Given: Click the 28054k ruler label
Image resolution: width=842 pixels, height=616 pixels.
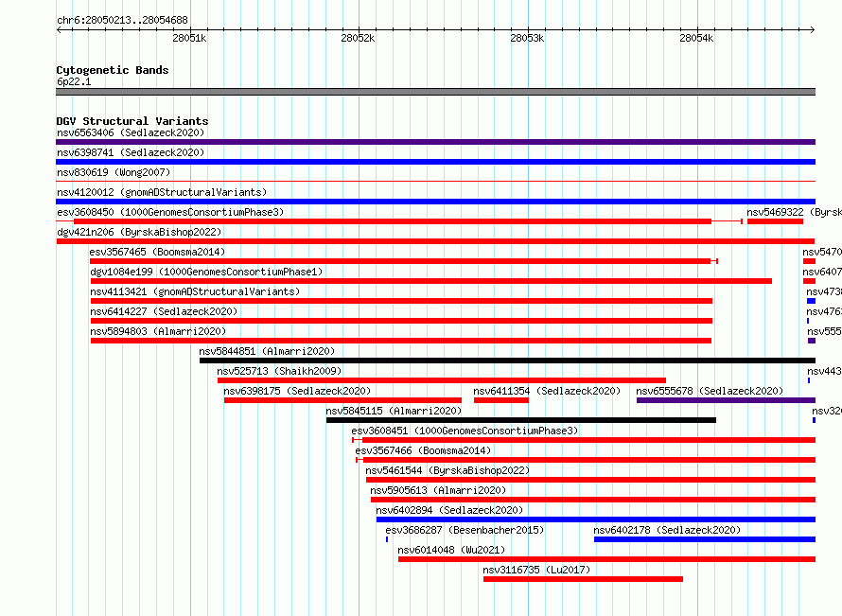Looking at the screenshot, I should [x=696, y=38].
